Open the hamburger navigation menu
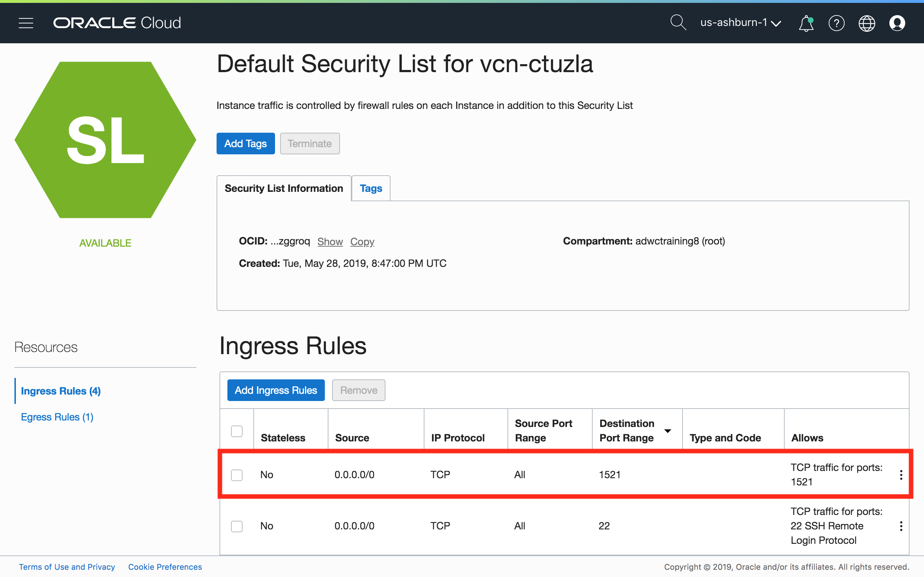The height and width of the screenshot is (577, 924). pyautogui.click(x=26, y=23)
